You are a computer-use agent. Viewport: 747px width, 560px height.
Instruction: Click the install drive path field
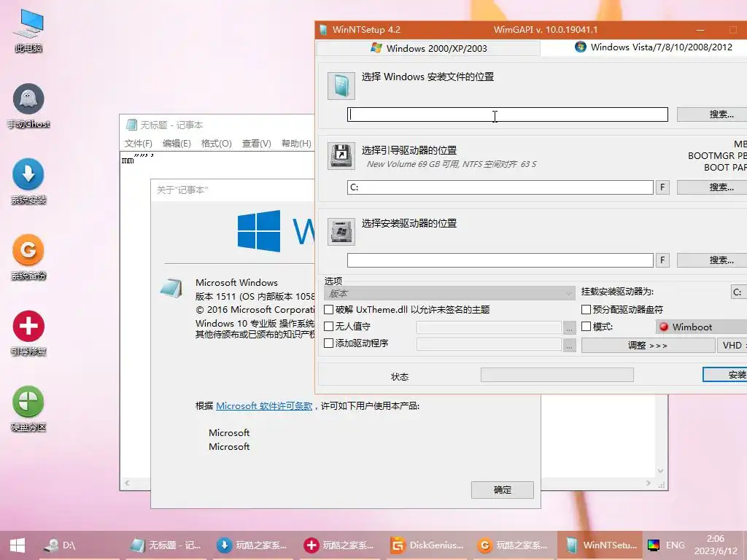[x=500, y=260]
